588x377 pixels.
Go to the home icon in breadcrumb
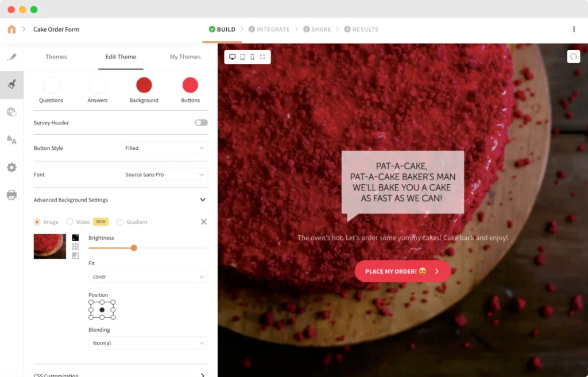11,29
